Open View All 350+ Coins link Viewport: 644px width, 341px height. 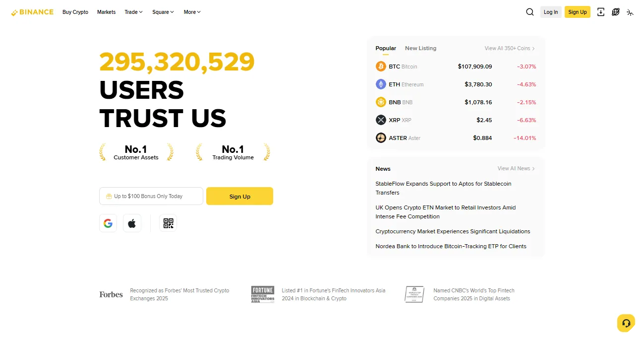pyautogui.click(x=510, y=48)
